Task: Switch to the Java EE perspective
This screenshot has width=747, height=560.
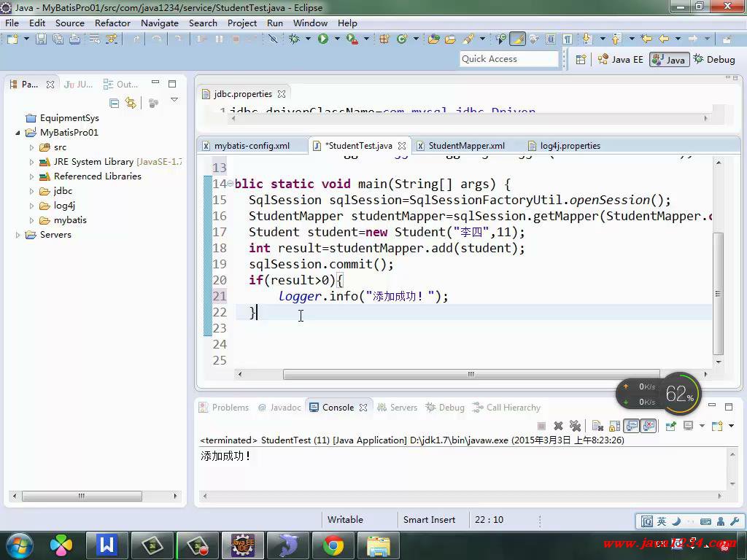Action: click(x=620, y=60)
